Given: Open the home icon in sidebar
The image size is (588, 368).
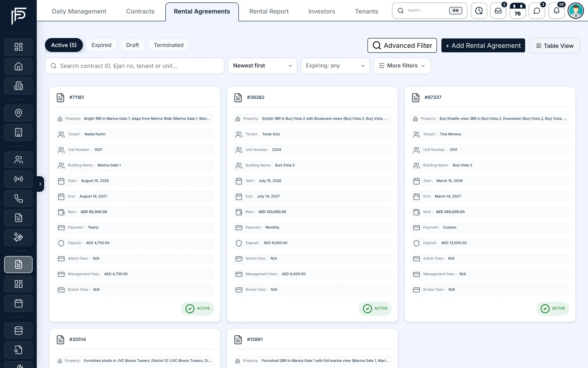Looking at the screenshot, I should click(18, 66).
